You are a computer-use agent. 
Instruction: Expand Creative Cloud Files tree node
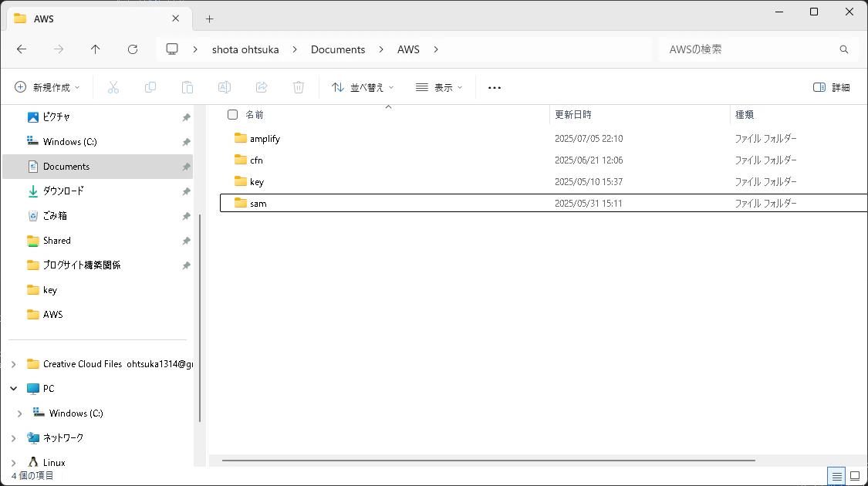pos(14,364)
